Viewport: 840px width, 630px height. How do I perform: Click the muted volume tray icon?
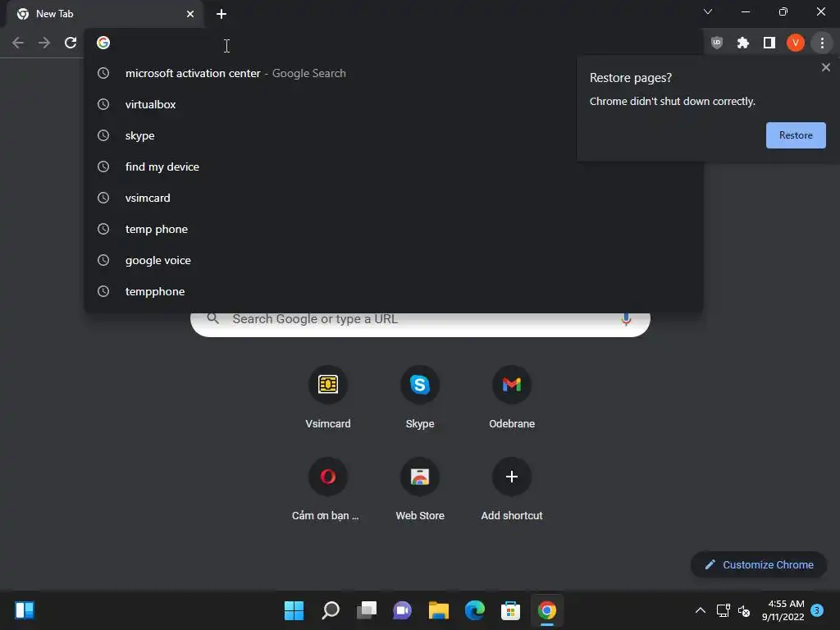tap(744, 610)
